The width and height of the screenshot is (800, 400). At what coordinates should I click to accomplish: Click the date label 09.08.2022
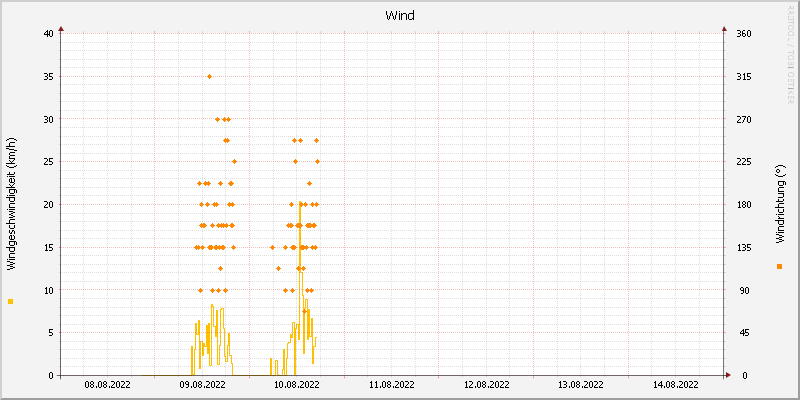click(203, 385)
